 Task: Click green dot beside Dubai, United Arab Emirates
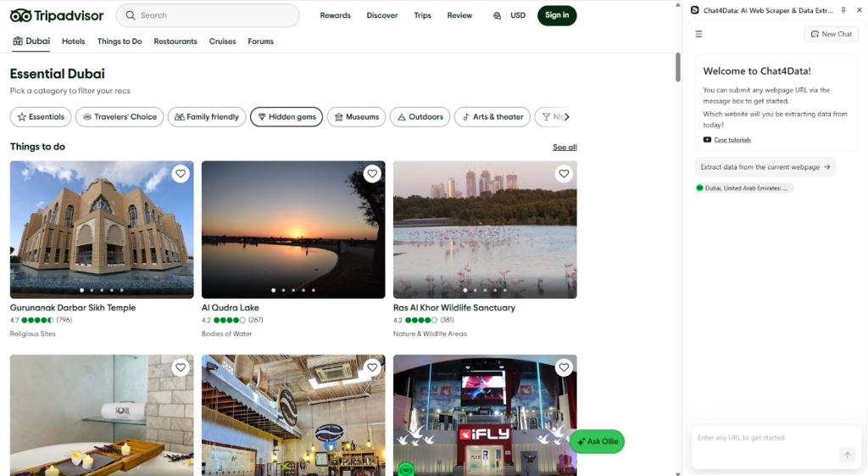point(699,188)
